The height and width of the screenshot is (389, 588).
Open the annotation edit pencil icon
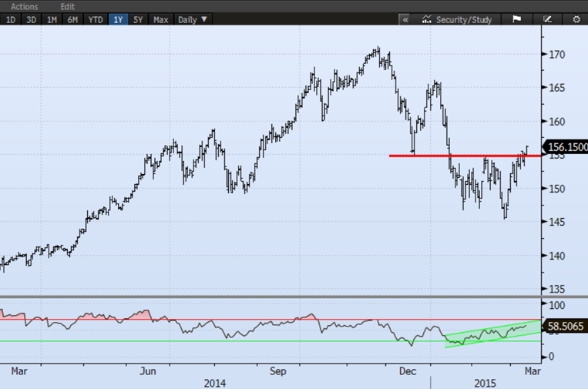[548, 19]
